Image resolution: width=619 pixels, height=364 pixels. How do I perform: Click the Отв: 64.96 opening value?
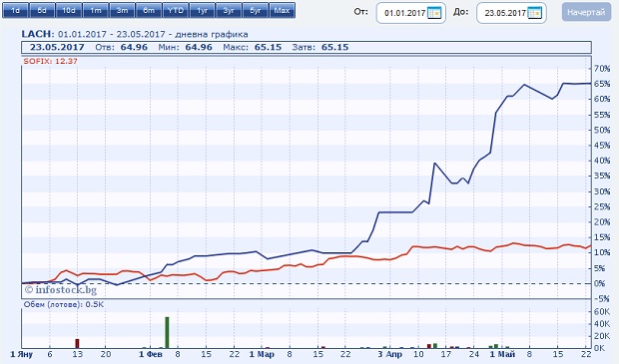pos(121,47)
